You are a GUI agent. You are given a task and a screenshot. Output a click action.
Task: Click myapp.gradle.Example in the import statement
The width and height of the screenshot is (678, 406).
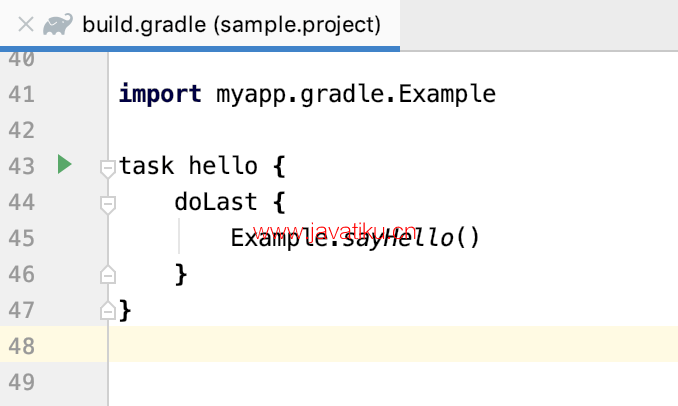(356, 94)
